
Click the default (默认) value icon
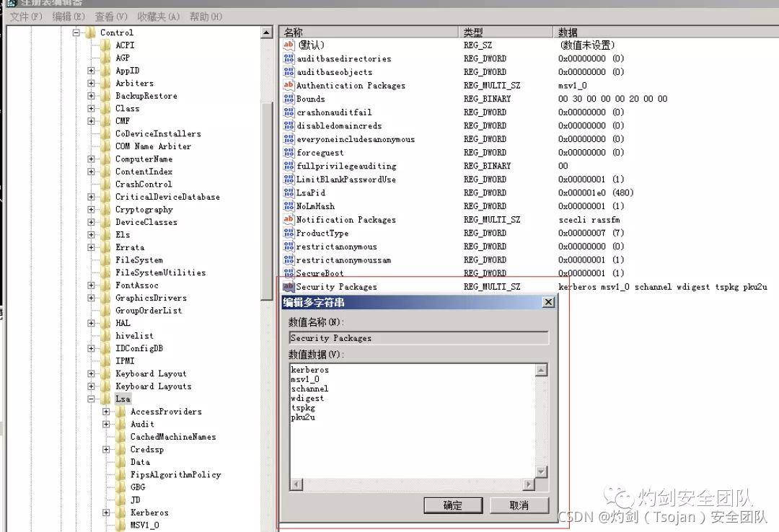[x=289, y=45]
